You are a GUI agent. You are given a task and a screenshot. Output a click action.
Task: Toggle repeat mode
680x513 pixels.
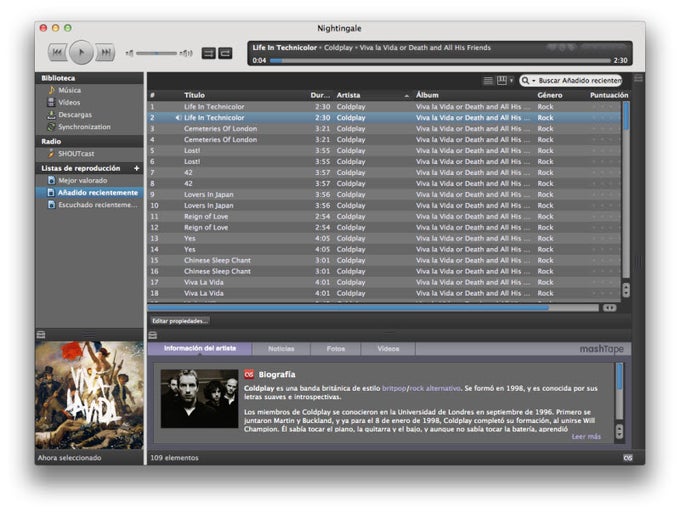click(225, 53)
